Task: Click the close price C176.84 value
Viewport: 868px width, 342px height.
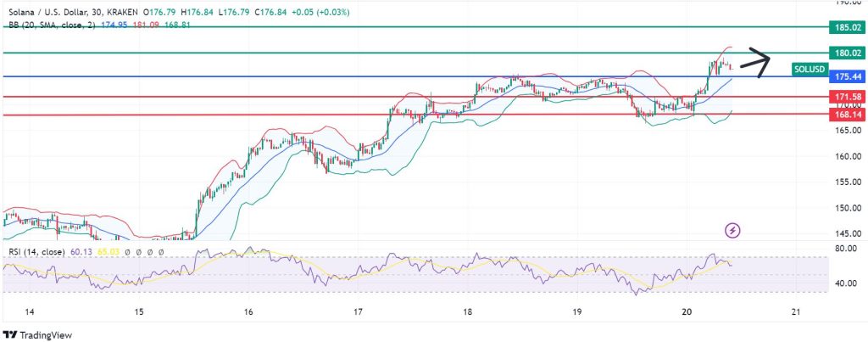Action: click(x=270, y=12)
